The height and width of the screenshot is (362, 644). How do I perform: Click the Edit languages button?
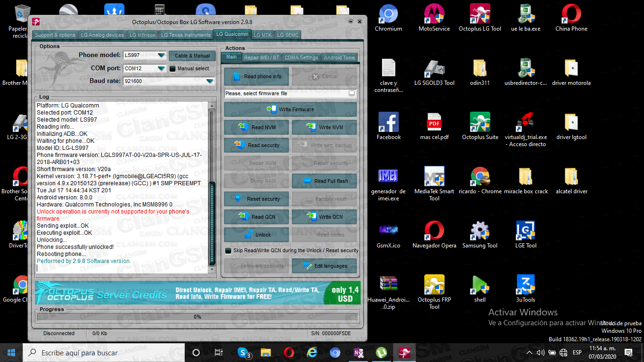[x=324, y=266]
